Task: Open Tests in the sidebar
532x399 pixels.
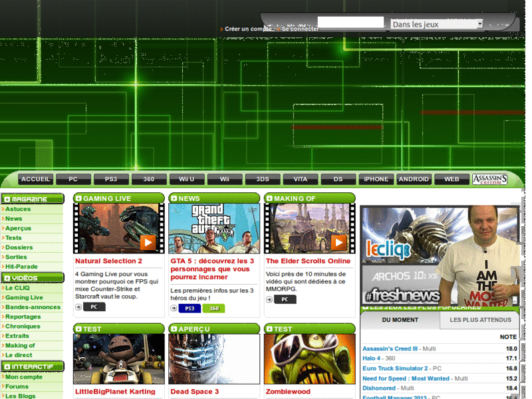Action: click(x=13, y=238)
